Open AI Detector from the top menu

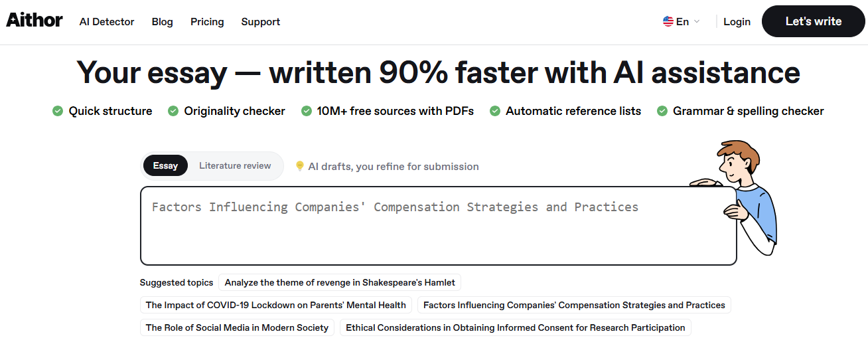pyautogui.click(x=107, y=22)
